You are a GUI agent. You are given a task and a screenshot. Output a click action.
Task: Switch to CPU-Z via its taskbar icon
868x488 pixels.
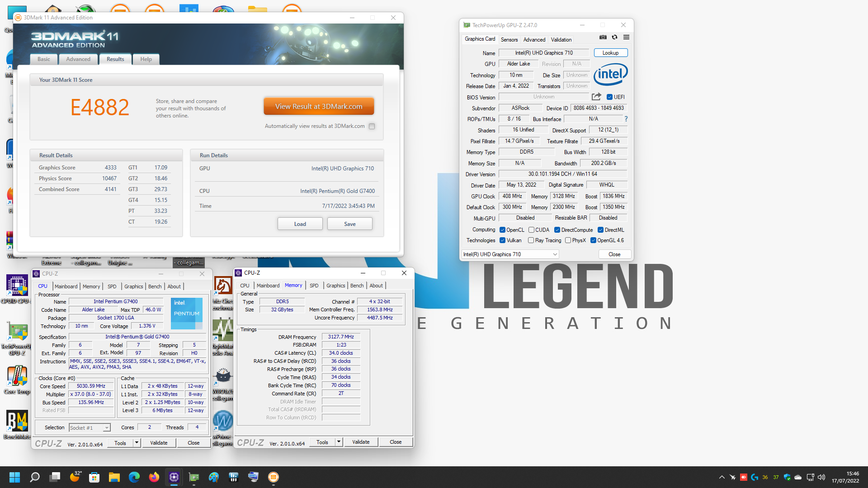[174, 477]
